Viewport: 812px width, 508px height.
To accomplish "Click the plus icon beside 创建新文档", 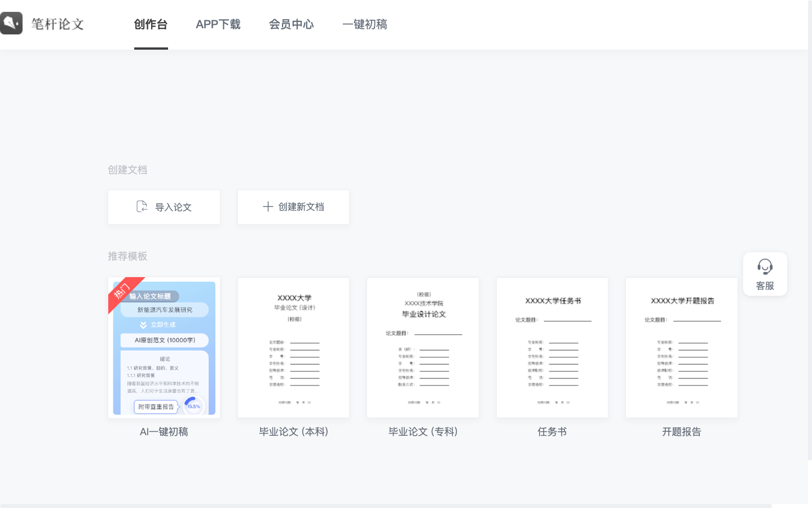I will coord(268,207).
